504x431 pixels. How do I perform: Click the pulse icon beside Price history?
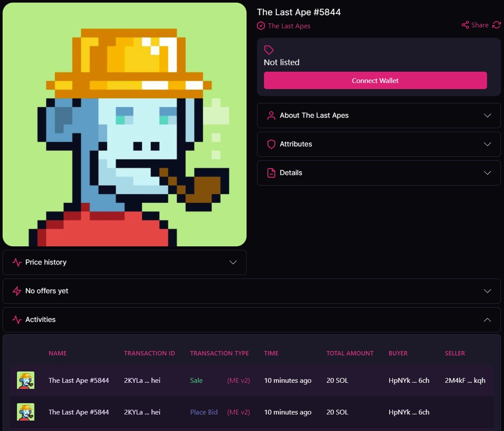pyautogui.click(x=17, y=262)
